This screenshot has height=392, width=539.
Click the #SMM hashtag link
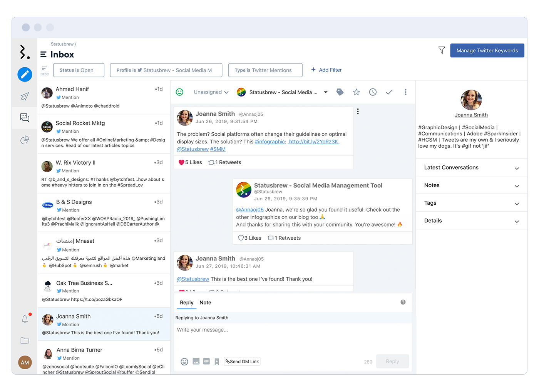(218, 149)
